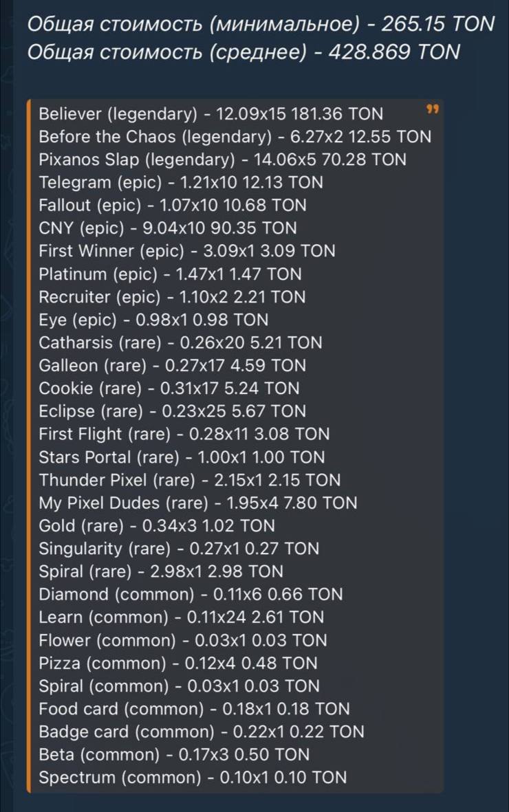
Task: Click the Thunder Pixel (rare) line
Action: click(x=190, y=480)
